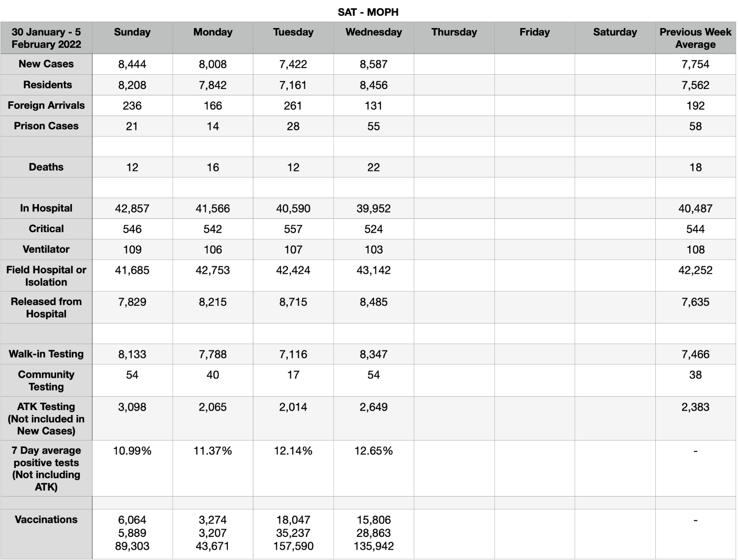Click the Previous Week Average header

click(695, 38)
